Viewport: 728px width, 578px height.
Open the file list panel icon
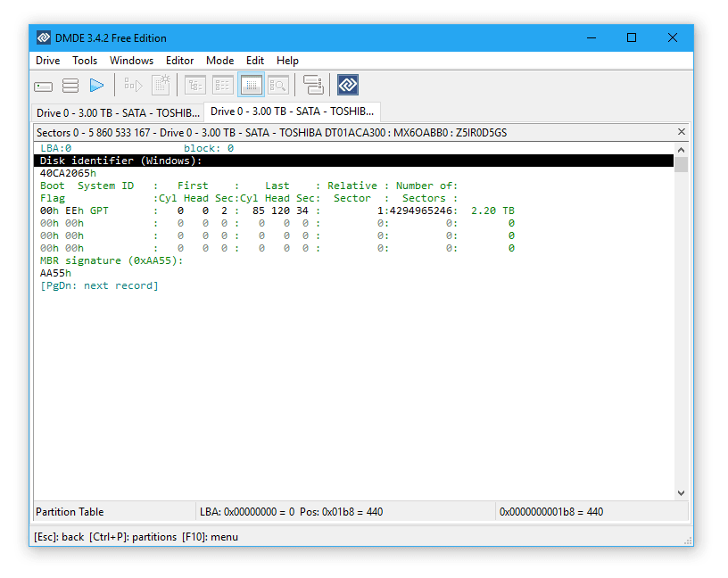pyautogui.click(x=223, y=86)
